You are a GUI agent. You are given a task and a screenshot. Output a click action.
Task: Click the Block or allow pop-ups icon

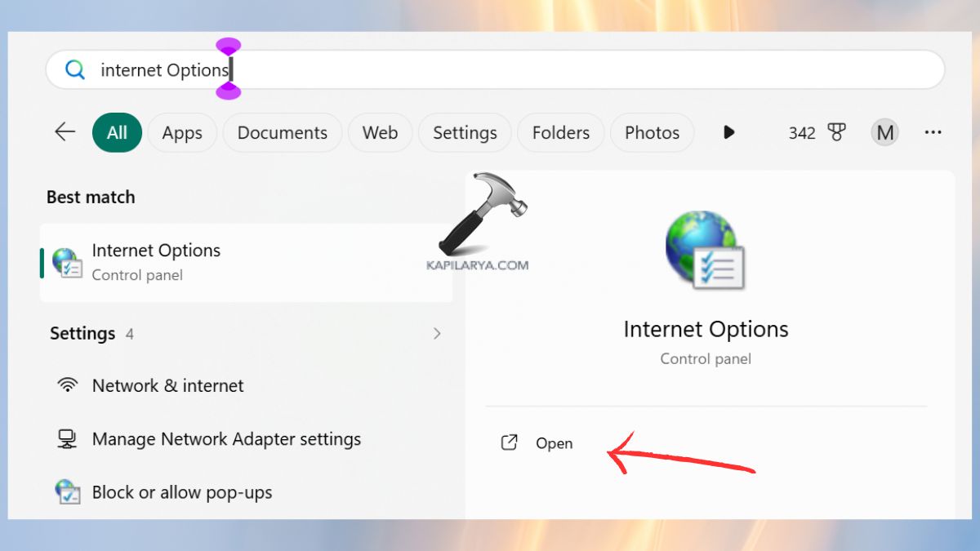67,491
